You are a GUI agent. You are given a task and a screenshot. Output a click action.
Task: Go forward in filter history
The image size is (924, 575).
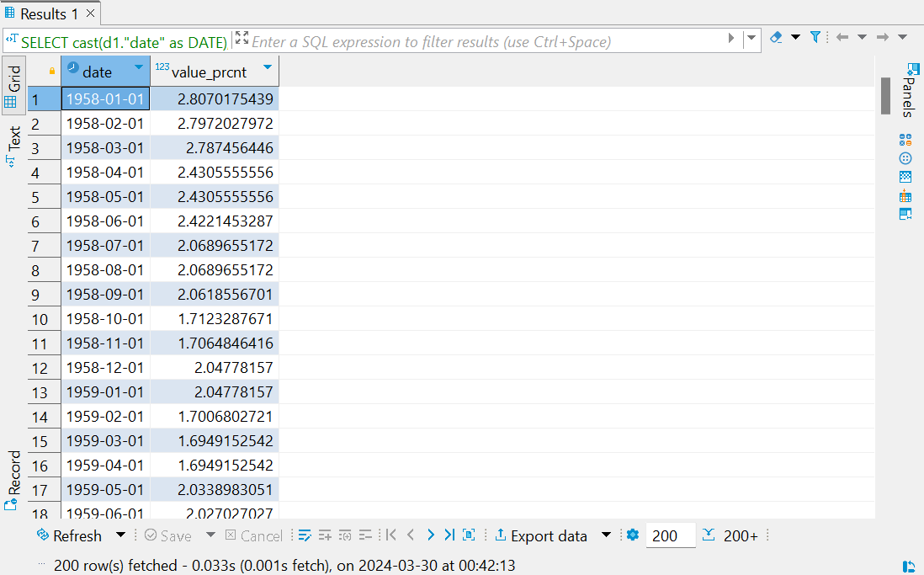coord(882,37)
